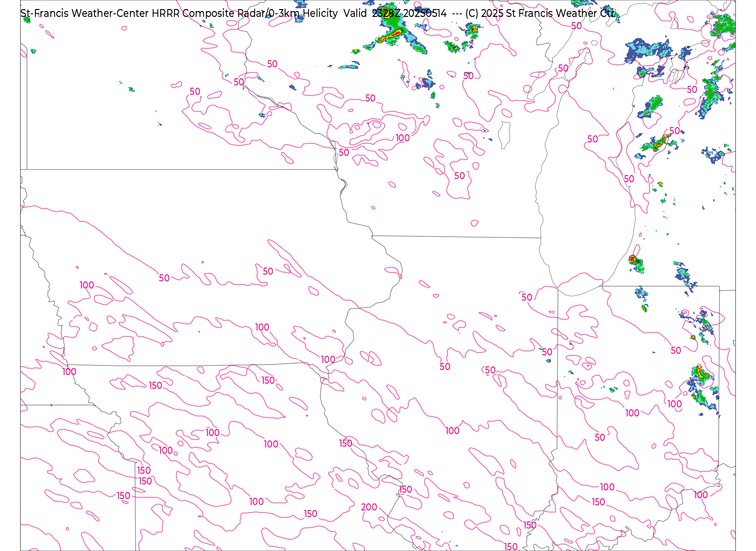Click the 200 helicity contour label
The width and height of the screenshot is (756, 551).
point(369,507)
